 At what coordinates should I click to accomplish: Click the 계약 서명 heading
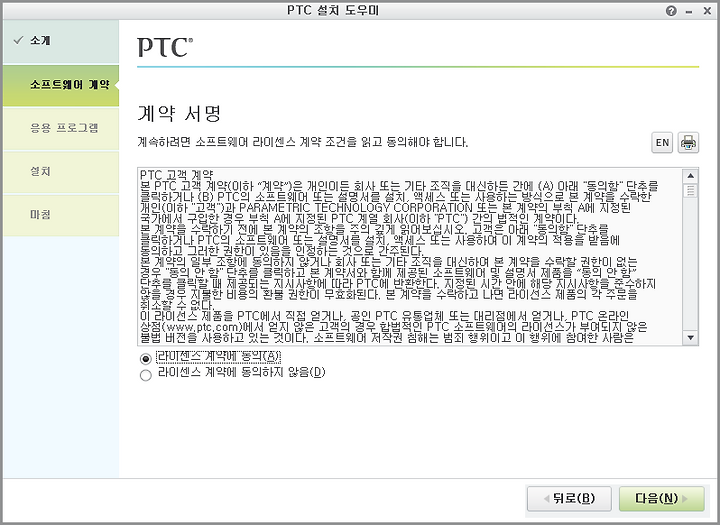179,113
